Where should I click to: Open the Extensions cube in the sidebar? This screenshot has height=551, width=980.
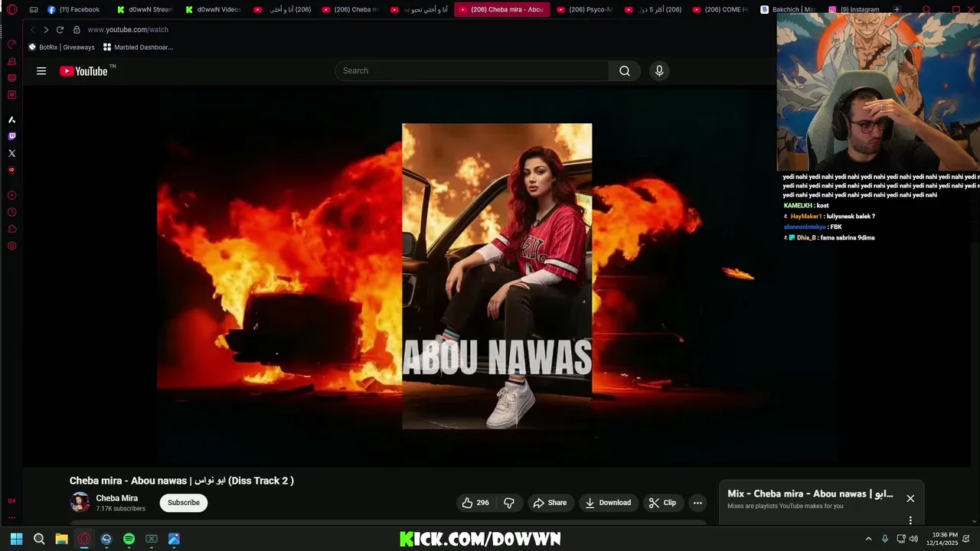[11, 229]
